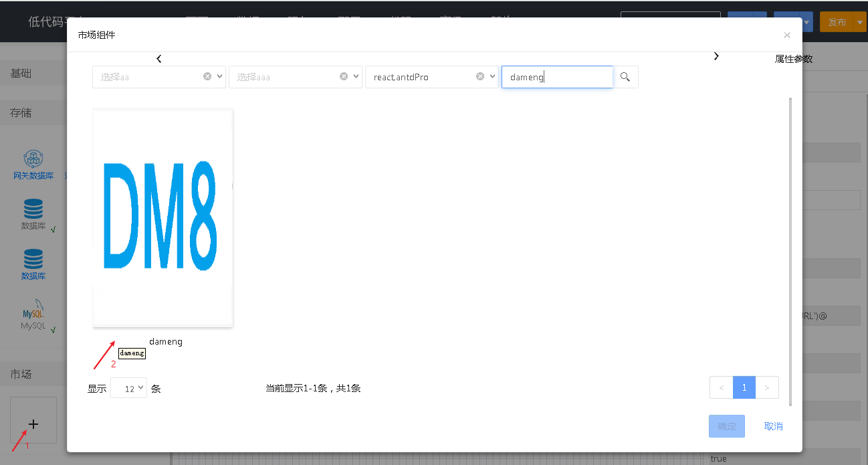Clear the 选择aa filter selection
Screen dimensions: 868x465
tap(207, 76)
